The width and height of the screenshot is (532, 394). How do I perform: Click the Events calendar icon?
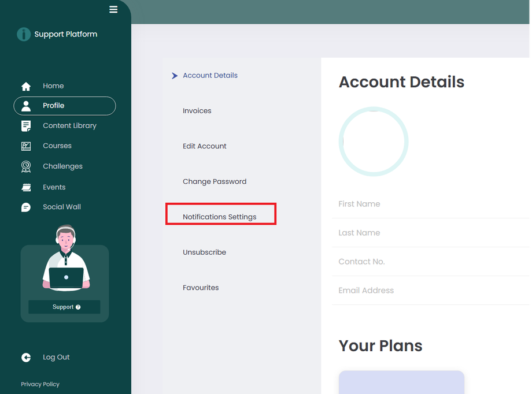(x=26, y=187)
